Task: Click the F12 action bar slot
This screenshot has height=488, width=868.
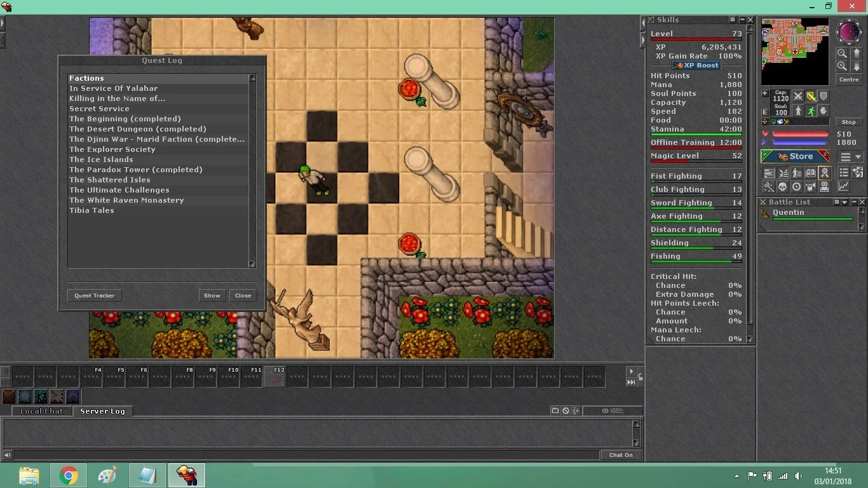Action: [x=275, y=377]
